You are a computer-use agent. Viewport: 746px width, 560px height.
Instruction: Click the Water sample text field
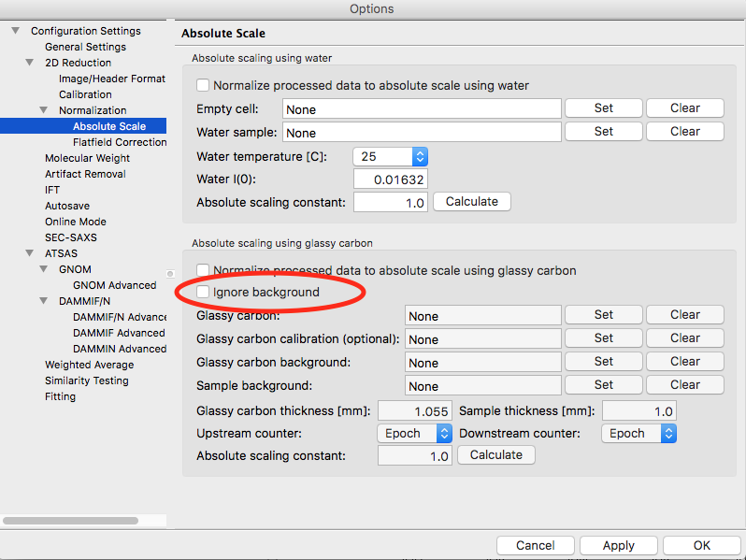[422, 132]
